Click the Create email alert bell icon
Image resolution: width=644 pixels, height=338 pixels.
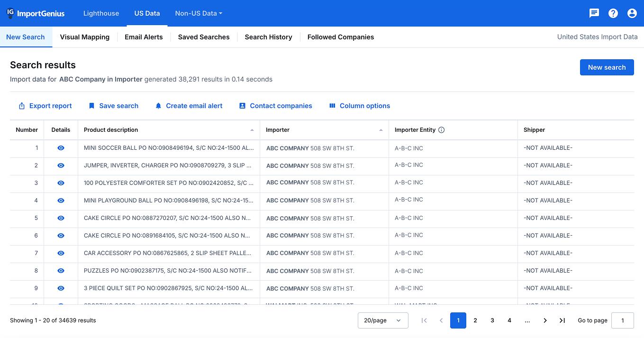pyautogui.click(x=158, y=106)
